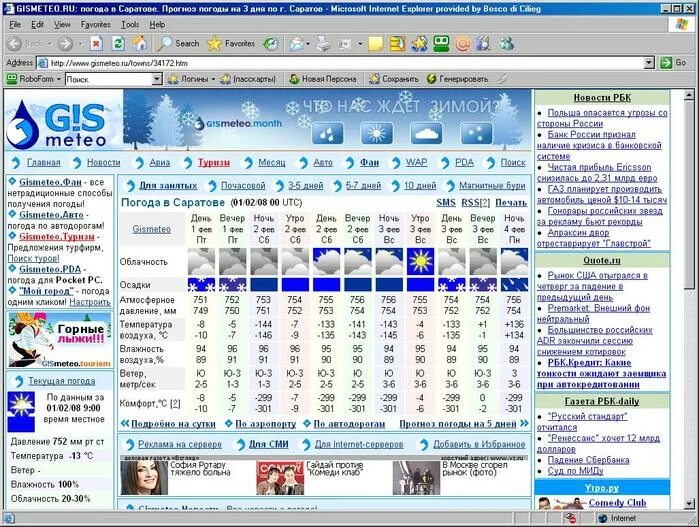Click the sunny Утро 3 фев weather icon

(x=420, y=261)
